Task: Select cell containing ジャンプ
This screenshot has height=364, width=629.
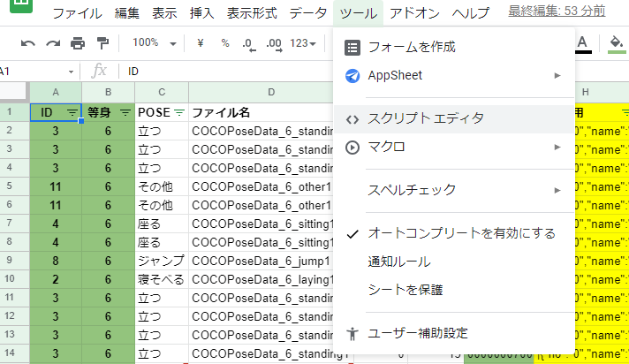Action: [162, 261]
